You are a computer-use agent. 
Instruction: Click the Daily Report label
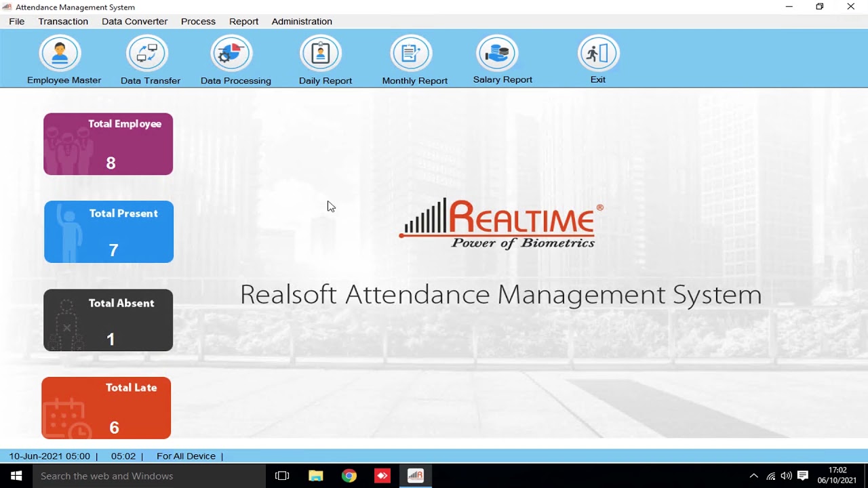coord(325,81)
